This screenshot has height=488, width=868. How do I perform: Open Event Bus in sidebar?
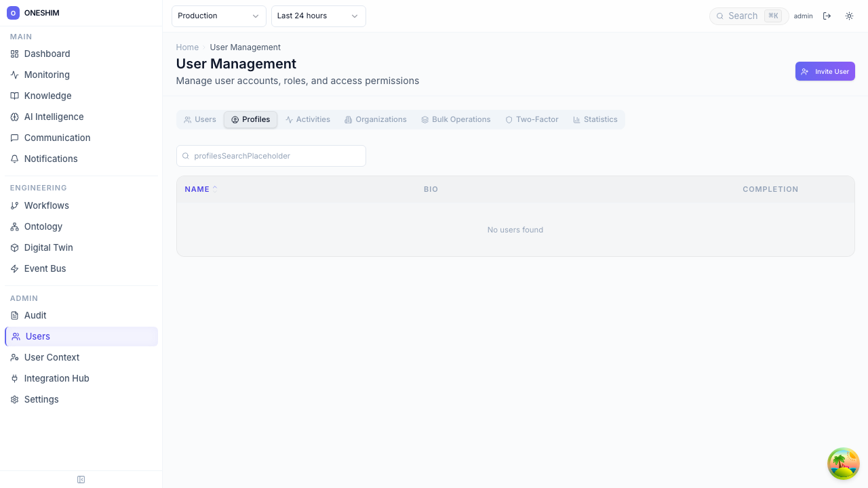click(45, 268)
